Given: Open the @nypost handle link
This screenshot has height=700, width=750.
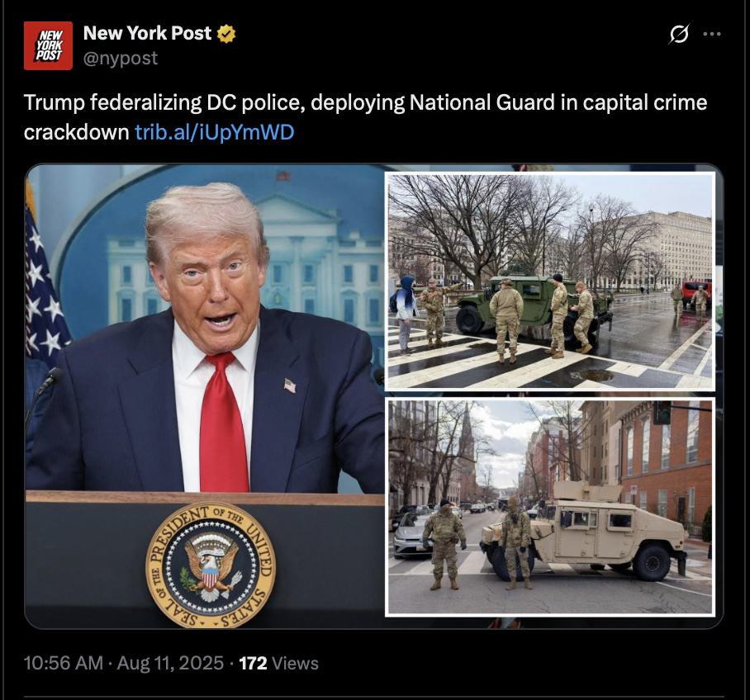Looking at the screenshot, I should (x=120, y=59).
